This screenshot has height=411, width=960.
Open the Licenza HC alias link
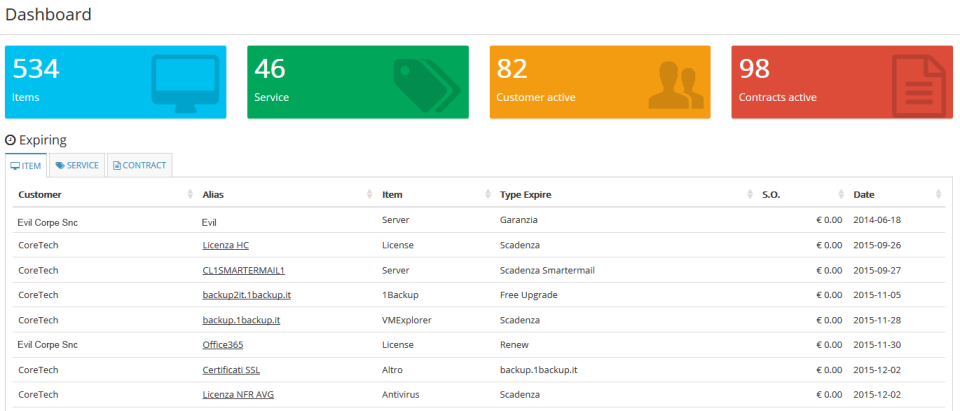[x=225, y=245]
